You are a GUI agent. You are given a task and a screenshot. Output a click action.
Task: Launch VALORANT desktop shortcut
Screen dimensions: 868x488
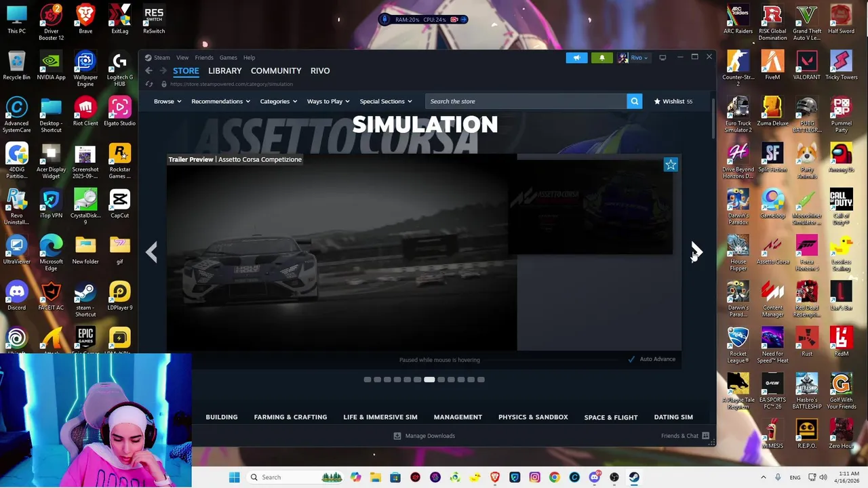[x=807, y=66]
